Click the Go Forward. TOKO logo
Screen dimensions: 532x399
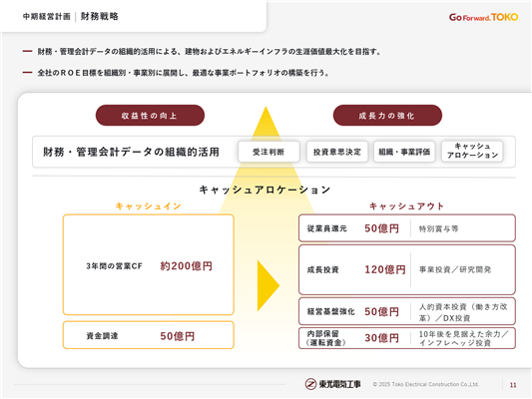tap(483, 17)
